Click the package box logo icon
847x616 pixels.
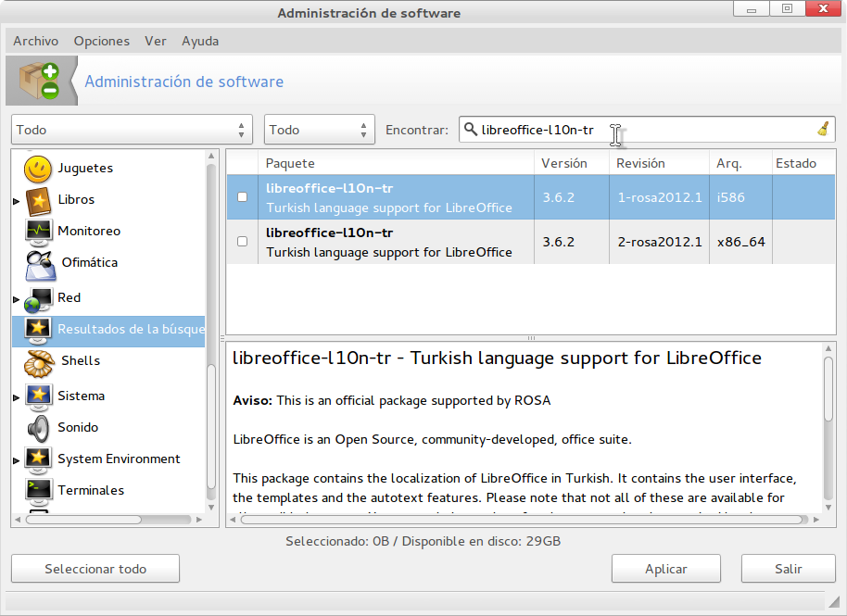point(40,81)
